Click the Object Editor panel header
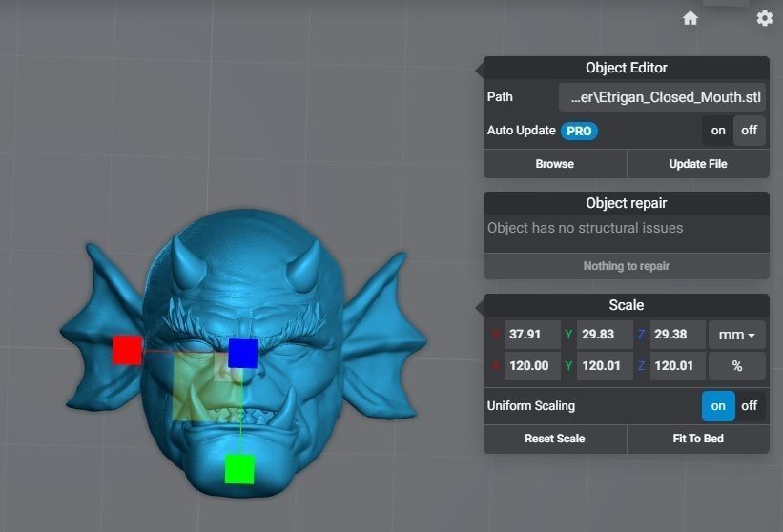This screenshot has height=532, width=783. point(627,68)
